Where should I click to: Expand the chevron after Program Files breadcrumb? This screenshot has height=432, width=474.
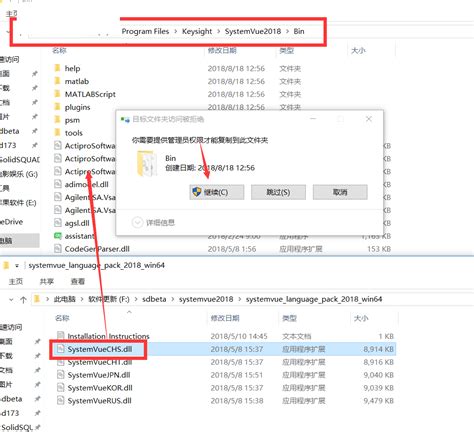(176, 31)
